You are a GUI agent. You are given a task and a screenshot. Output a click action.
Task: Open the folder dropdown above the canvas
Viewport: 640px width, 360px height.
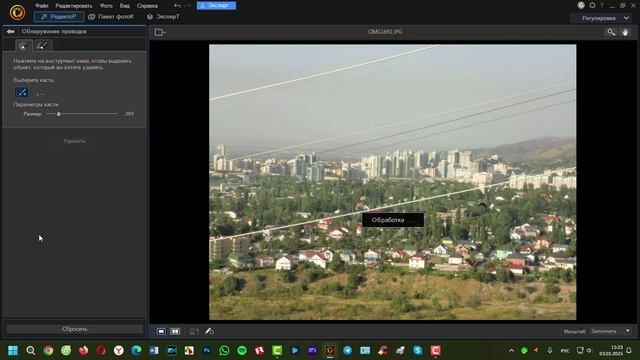[x=160, y=32]
